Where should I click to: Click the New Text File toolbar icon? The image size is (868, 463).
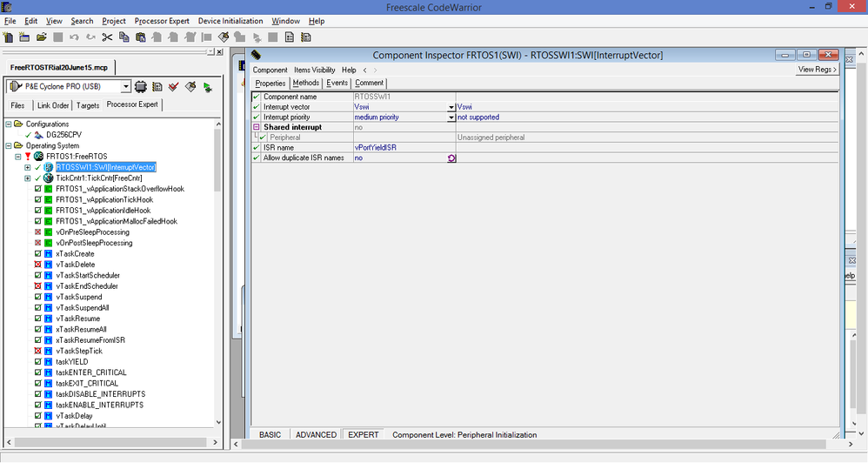(x=8, y=37)
